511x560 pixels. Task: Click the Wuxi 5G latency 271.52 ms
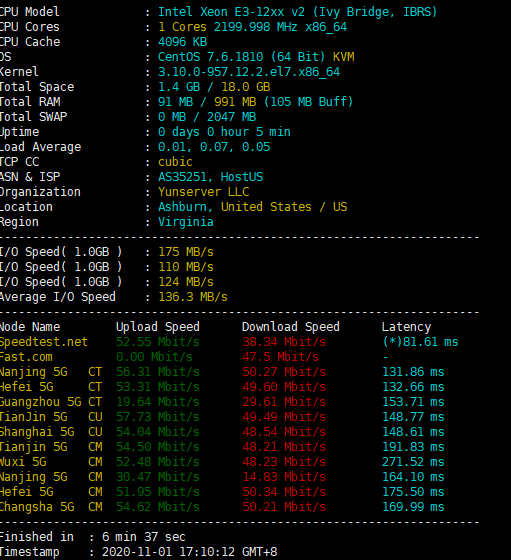tap(413, 462)
